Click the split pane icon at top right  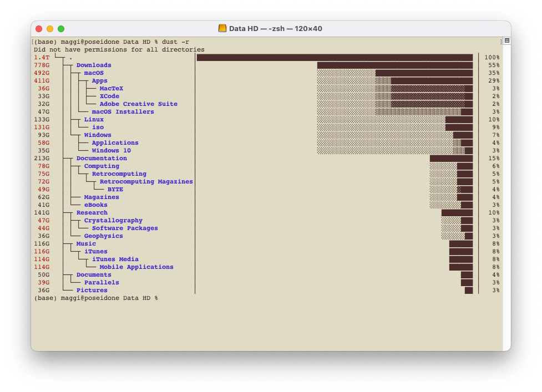(x=506, y=41)
